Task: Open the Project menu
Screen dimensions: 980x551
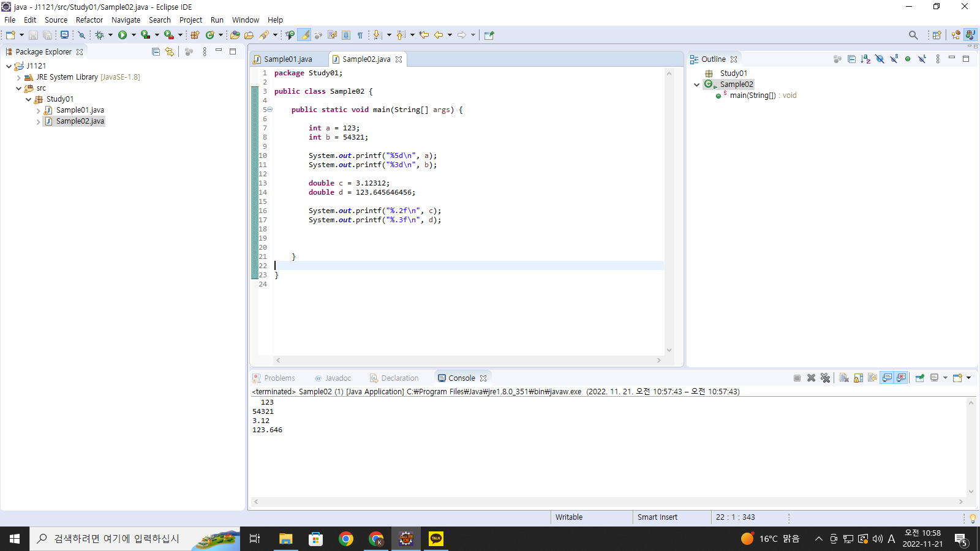Action: tap(190, 20)
